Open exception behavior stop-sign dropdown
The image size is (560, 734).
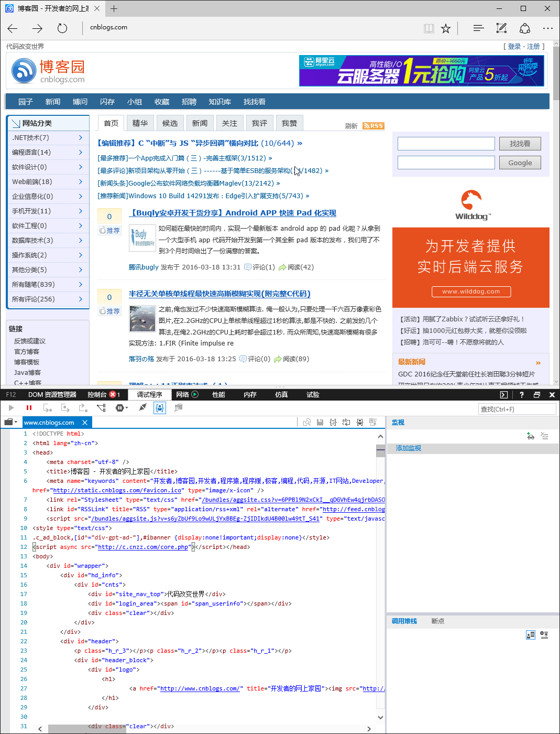point(122,407)
